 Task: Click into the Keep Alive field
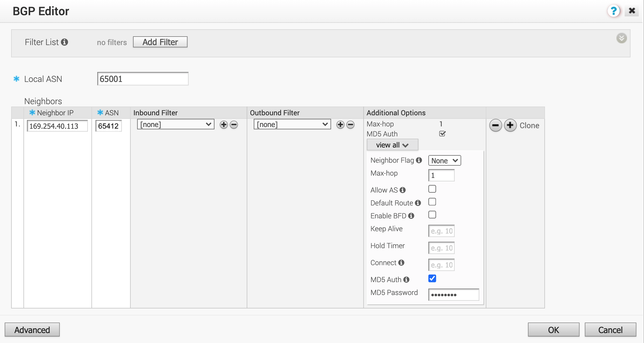441,231
